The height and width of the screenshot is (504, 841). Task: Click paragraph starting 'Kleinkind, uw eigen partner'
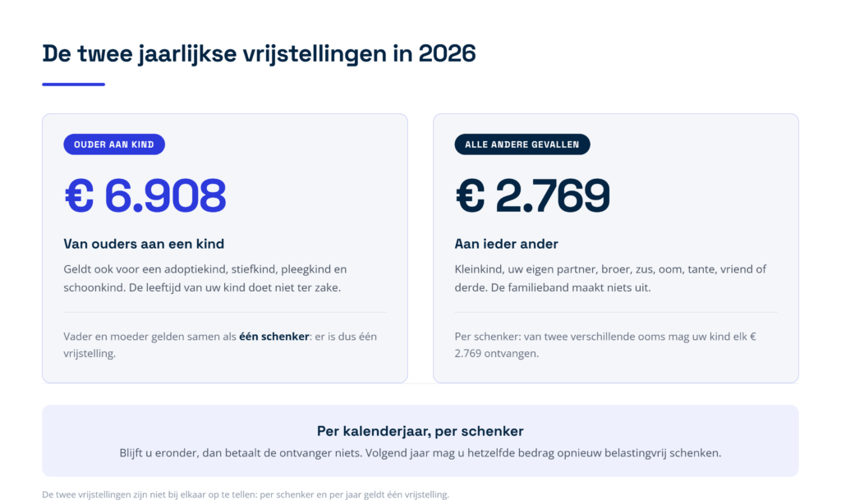(x=610, y=278)
